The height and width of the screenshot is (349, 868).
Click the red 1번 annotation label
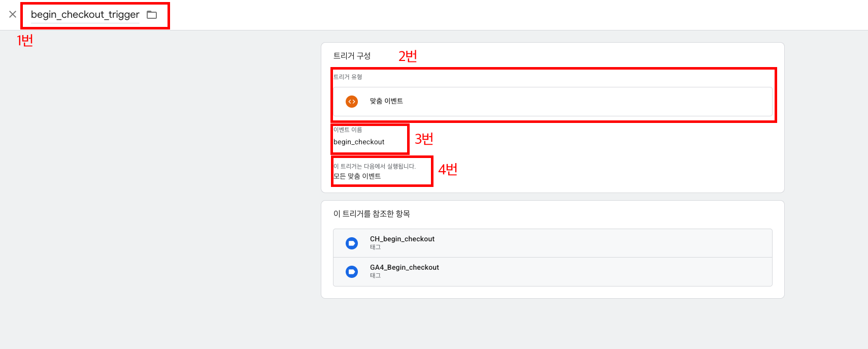pyautogui.click(x=25, y=41)
